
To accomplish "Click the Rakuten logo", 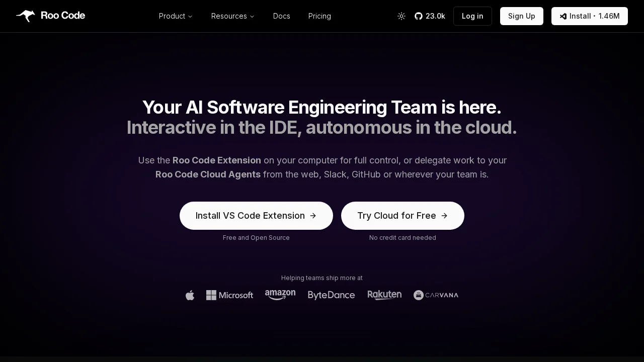I will tap(384, 295).
